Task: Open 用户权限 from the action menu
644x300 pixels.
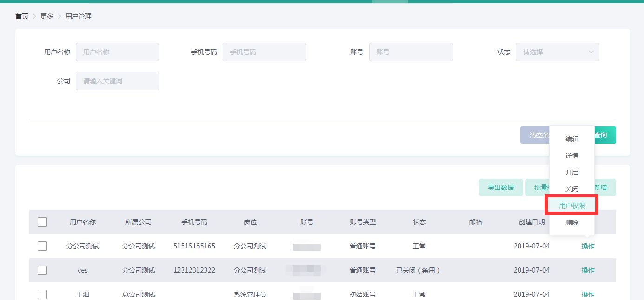Action: pyautogui.click(x=572, y=206)
